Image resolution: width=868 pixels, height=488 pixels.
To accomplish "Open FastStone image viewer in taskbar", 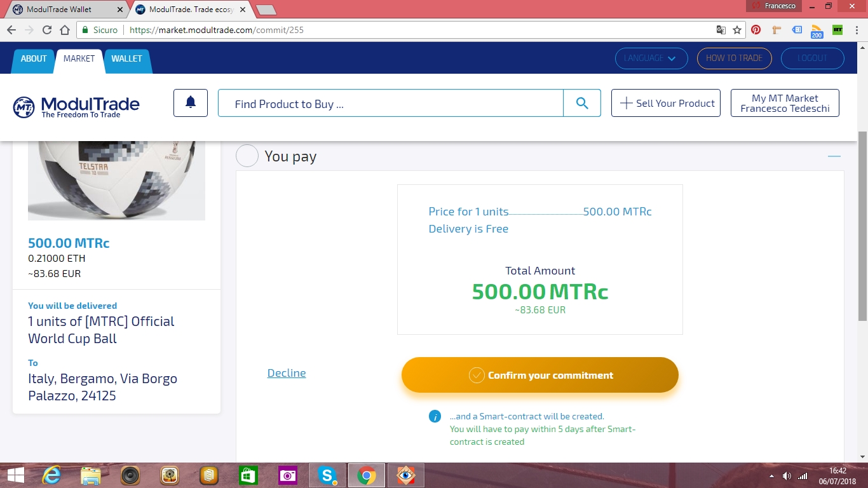I will (x=406, y=475).
